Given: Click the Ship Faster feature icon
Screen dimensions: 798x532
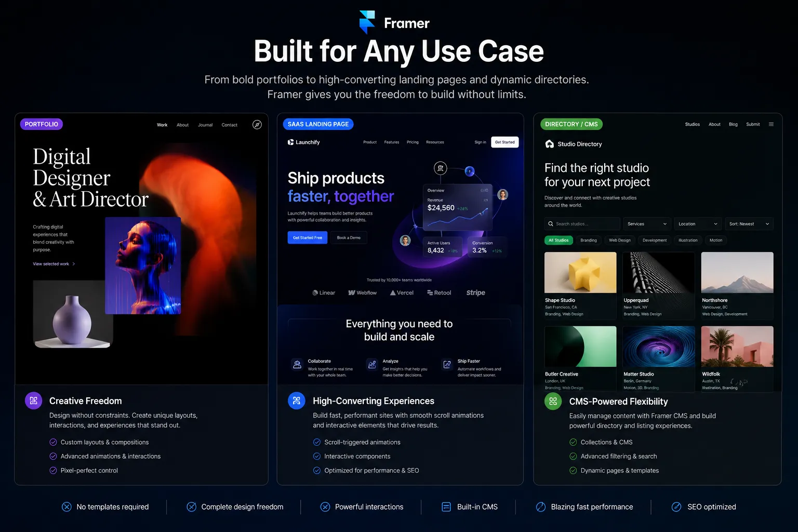Looking at the screenshot, I should [447, 365].
